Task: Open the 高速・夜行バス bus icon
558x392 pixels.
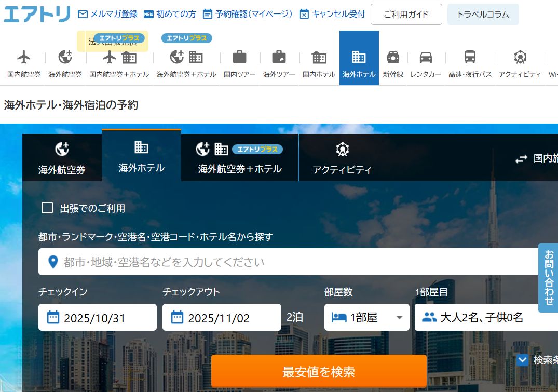Action: (470, 57)
